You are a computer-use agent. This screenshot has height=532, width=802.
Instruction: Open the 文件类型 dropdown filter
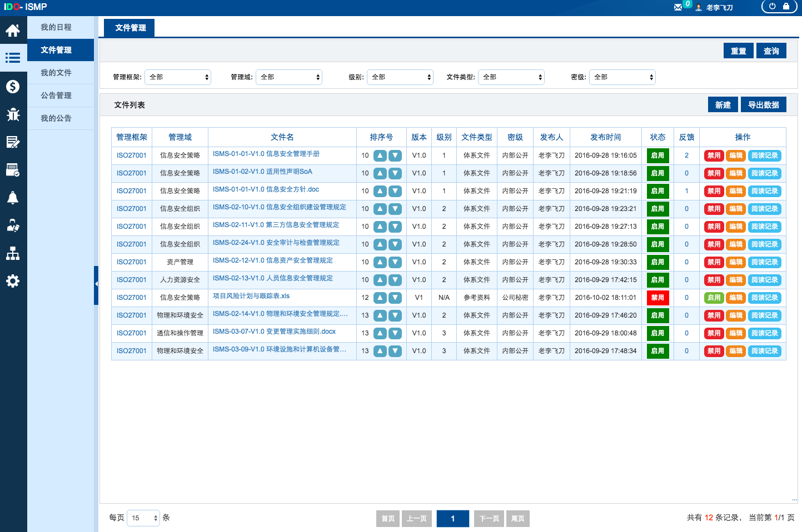pyautogui.click(x=511, y=77)
